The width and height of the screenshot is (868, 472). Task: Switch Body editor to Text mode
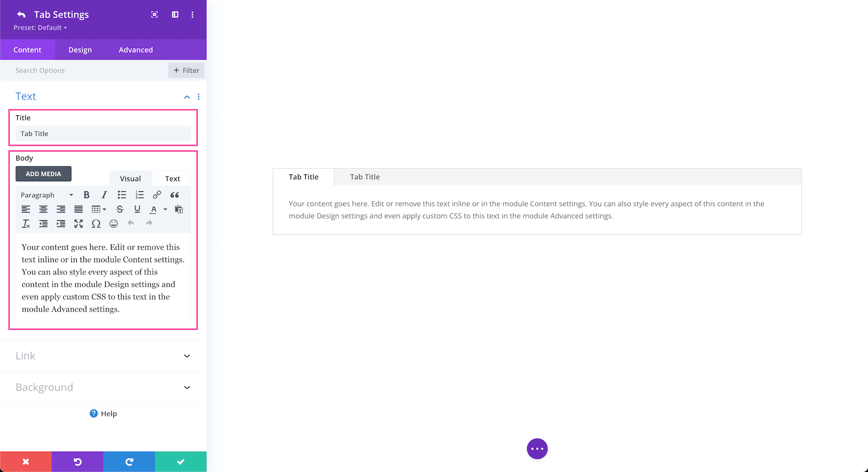click(172, 178)
